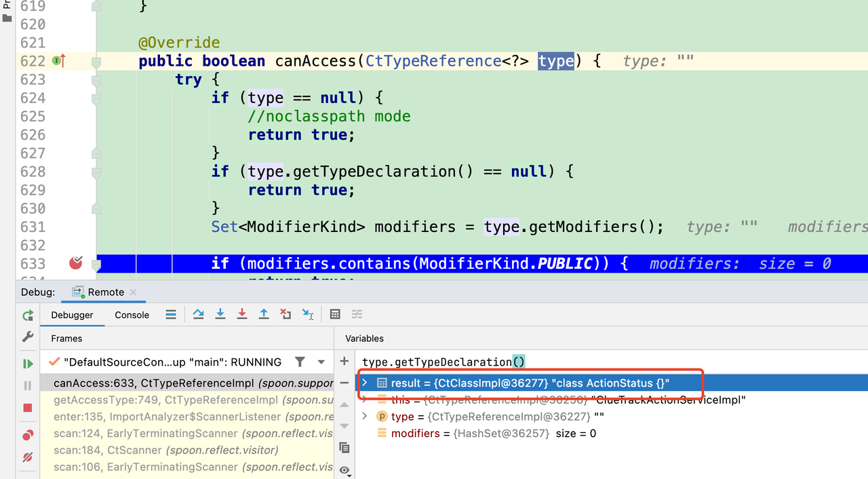Click the Run to Cursor icon
This screenshot has height=479, width=868.
pos(307,314)
